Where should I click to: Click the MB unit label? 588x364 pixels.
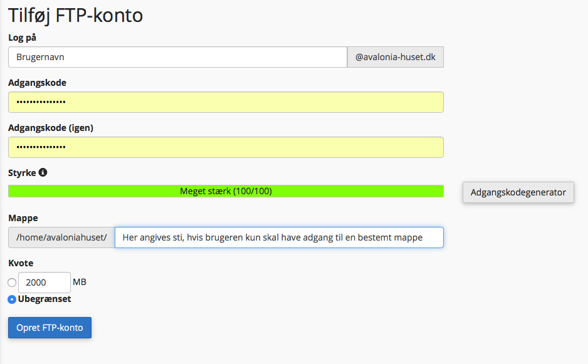80,282
